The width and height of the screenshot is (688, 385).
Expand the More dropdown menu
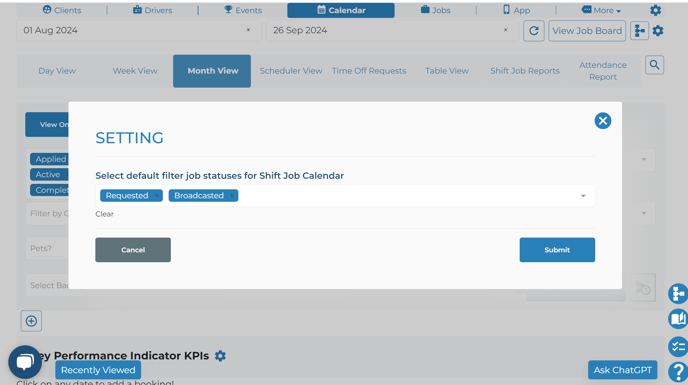click(601, 10)
